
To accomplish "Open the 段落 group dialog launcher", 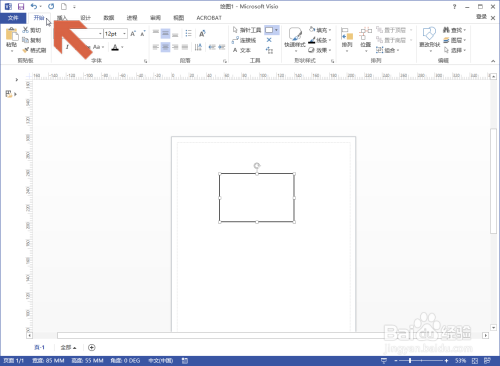I will click(225, 61).
